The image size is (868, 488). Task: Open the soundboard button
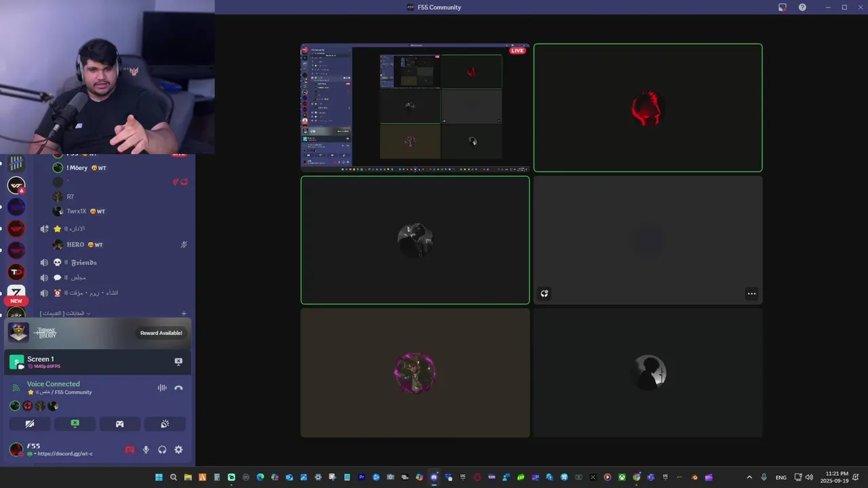[165, 424]
